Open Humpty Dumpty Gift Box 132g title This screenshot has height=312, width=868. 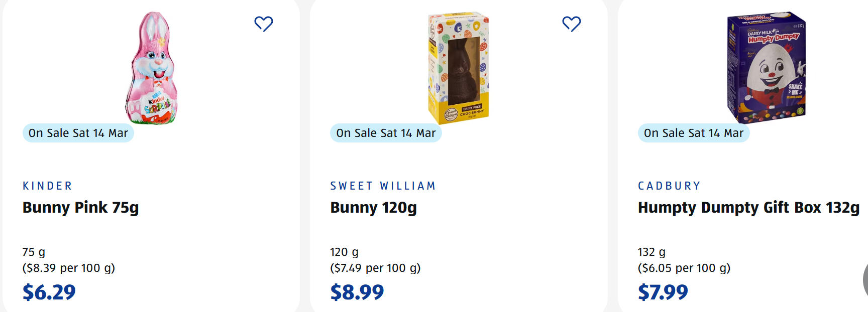(x=748, y=208)
